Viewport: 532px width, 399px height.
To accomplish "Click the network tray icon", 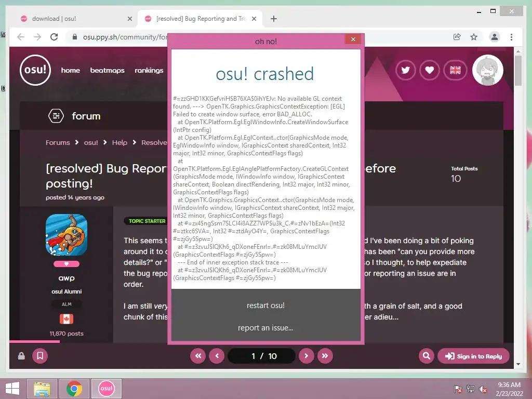I will pos(471,389).
